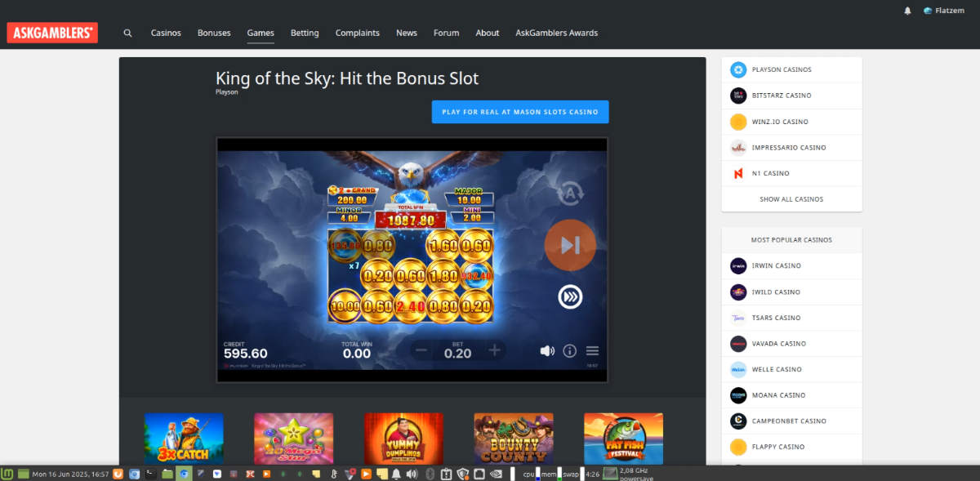This screenshot has height=481, width=980.
Task: Open the Flappy Casino icon
Action: click(738, 447)
